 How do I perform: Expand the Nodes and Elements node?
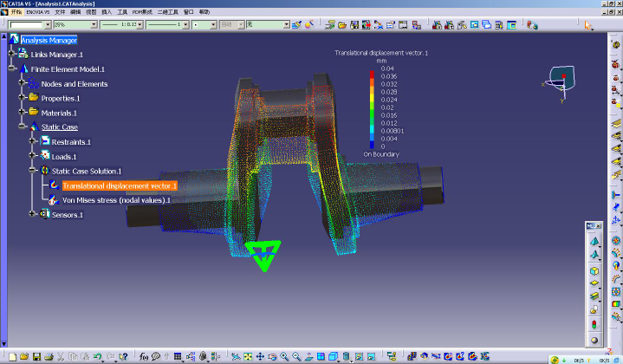tap(22, 82)
